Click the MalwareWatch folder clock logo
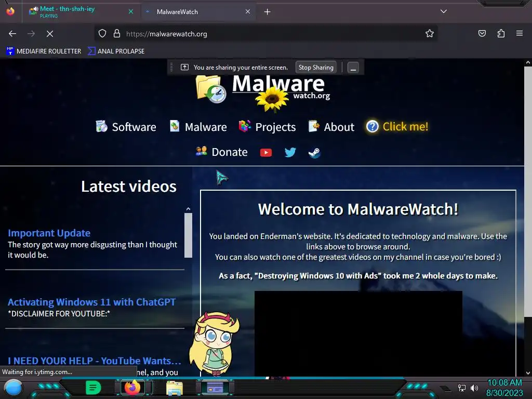This screenshot has width=532, height=399. click(211, 89)
